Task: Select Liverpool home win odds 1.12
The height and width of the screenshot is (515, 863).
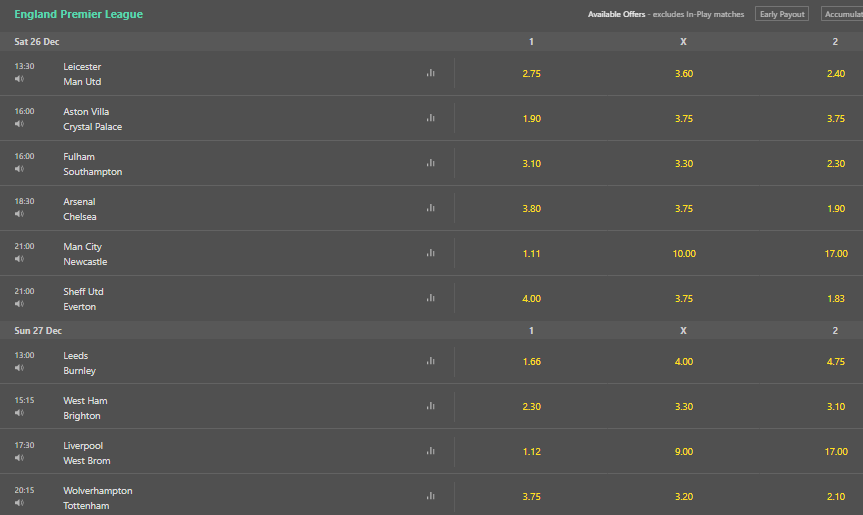Action: [x=532, y=452]
